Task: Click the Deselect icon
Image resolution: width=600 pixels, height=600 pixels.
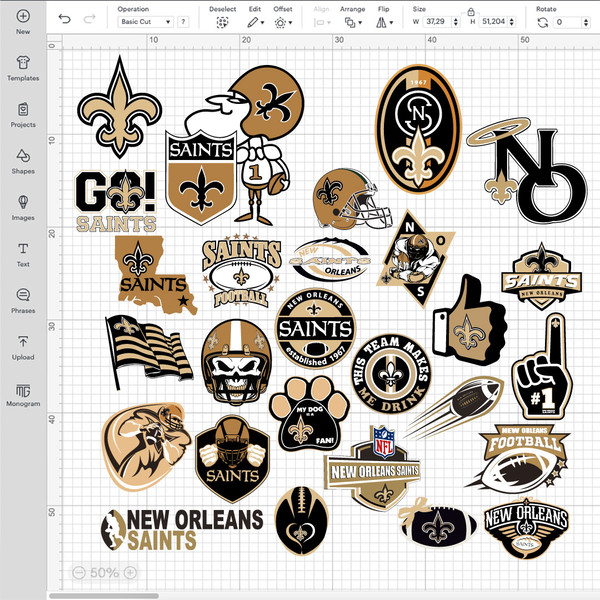Action: click(x=222, y=23)
